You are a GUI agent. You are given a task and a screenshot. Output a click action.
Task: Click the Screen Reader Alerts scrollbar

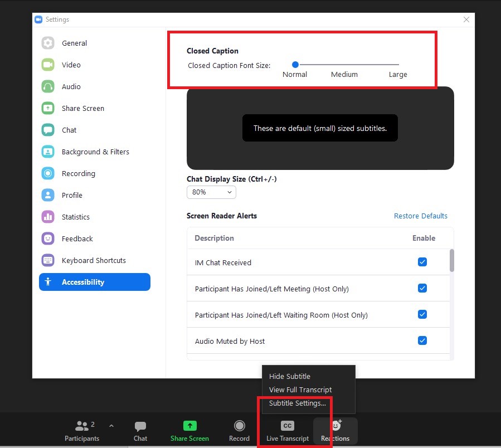click(452, 260)
